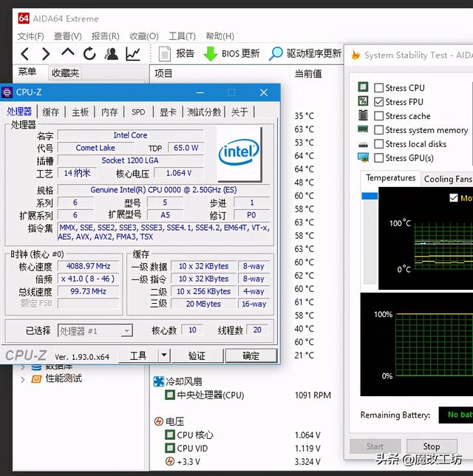The width and height of the screenshot is (473, 476).
Task: Click the +3.3 V lightning icon
Action: pos(170,461)
